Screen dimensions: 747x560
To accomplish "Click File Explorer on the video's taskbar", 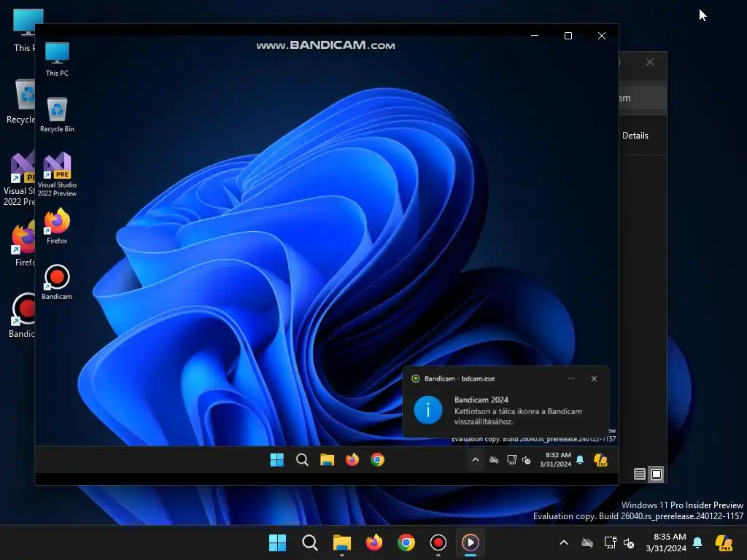I will tap(328, 459).
